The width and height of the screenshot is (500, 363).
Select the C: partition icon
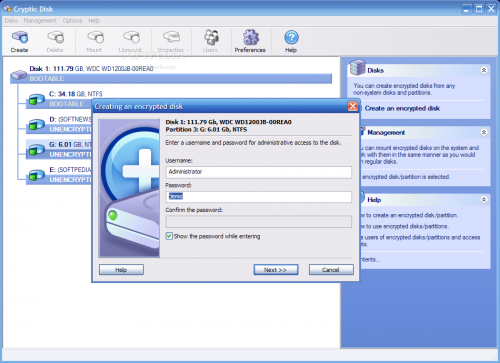coord(36,99)
